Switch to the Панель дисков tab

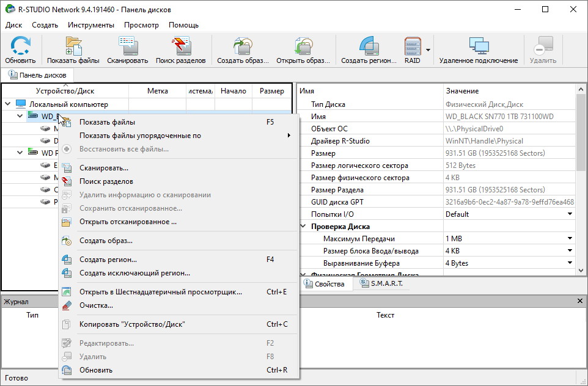click(37, 75)
